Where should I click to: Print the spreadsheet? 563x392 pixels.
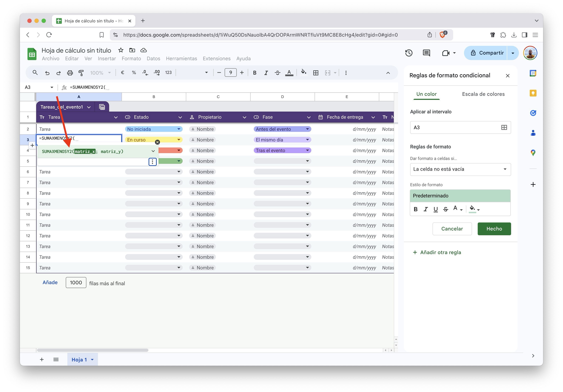coord(70,73)
